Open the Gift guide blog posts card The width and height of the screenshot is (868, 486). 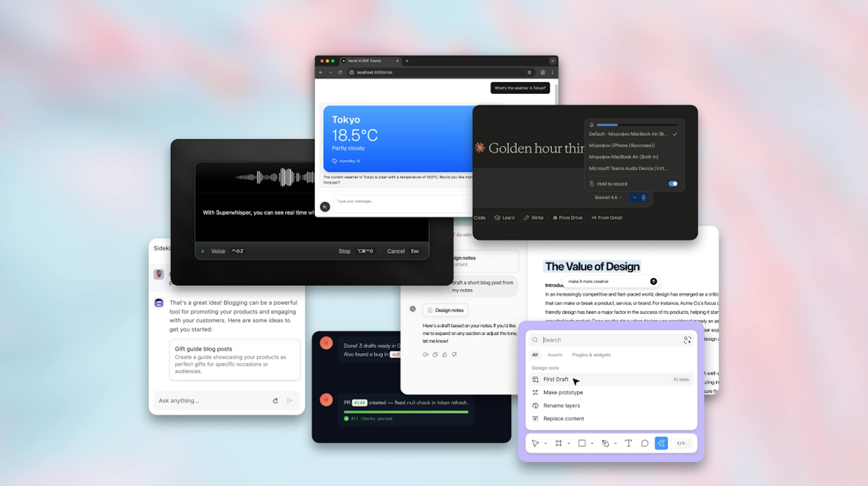click(235, 360)
